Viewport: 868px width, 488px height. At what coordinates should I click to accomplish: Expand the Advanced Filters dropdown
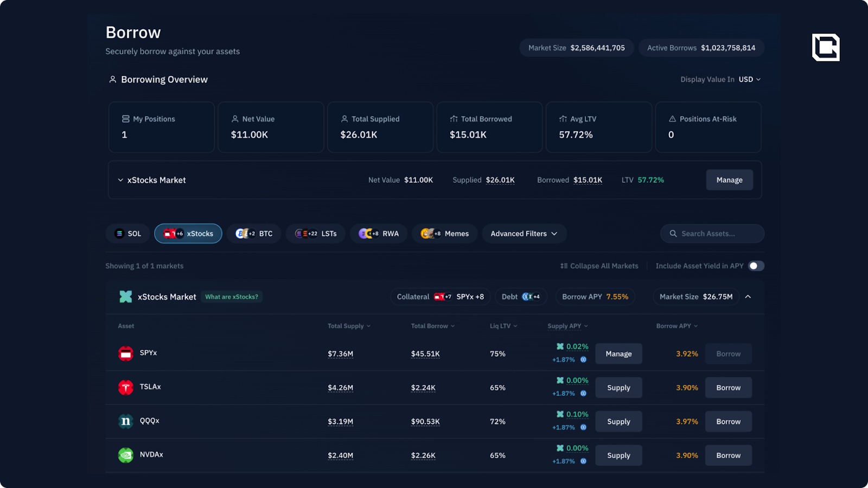524,234
